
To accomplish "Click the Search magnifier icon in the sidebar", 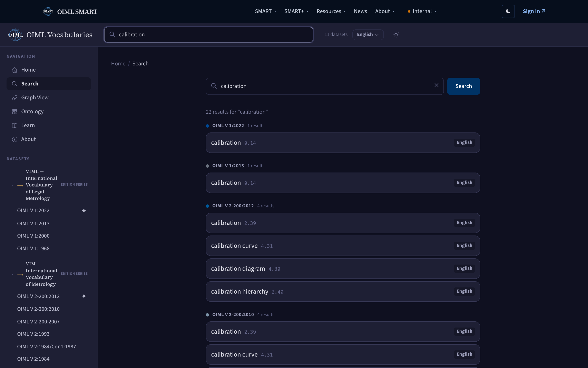I will click(14, 84).
